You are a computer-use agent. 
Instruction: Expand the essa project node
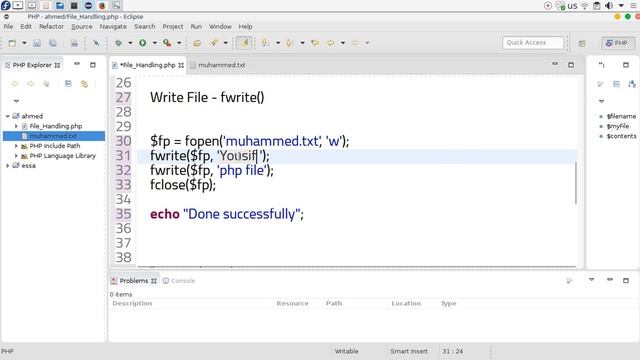coord(7,166)
